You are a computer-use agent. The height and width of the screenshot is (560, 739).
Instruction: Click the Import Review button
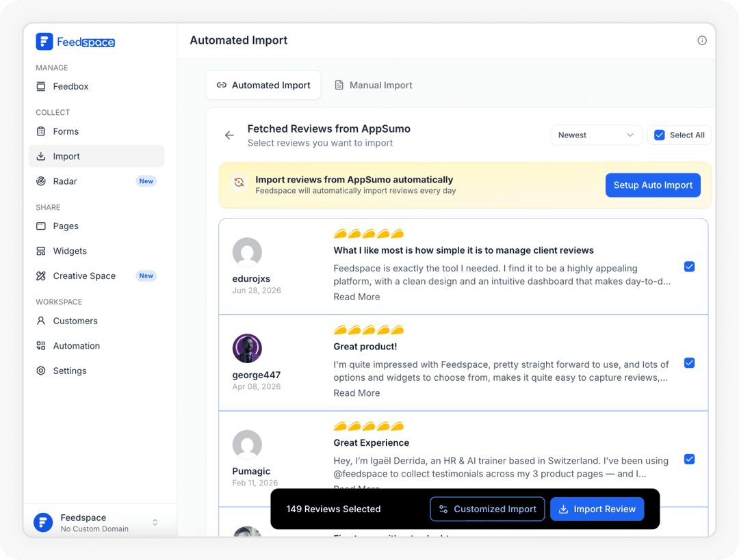click(x=597, y=509)
